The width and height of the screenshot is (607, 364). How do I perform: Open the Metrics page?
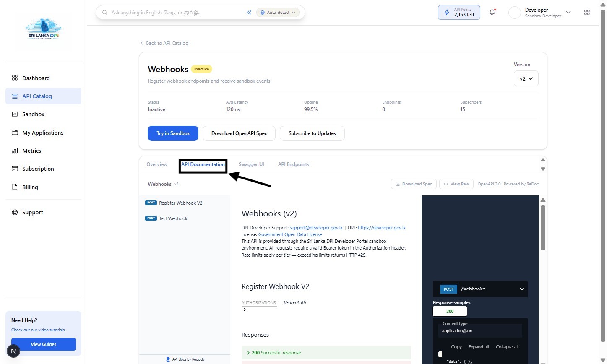43,151
